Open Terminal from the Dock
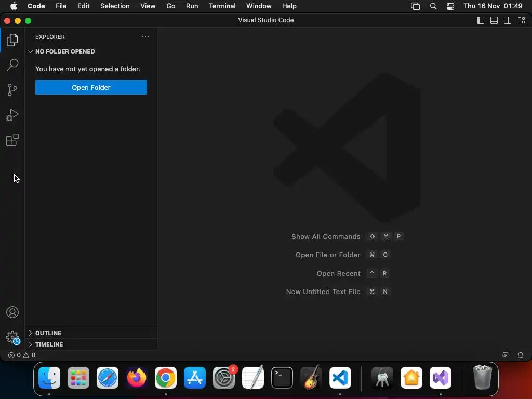The image size is (532, 399). point(282,378)
